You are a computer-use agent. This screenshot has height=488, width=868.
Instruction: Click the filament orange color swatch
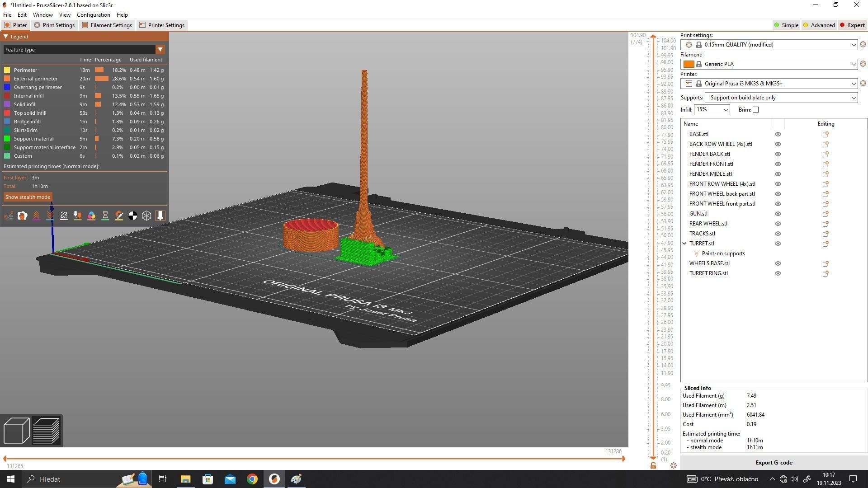(x=689, y=64)
